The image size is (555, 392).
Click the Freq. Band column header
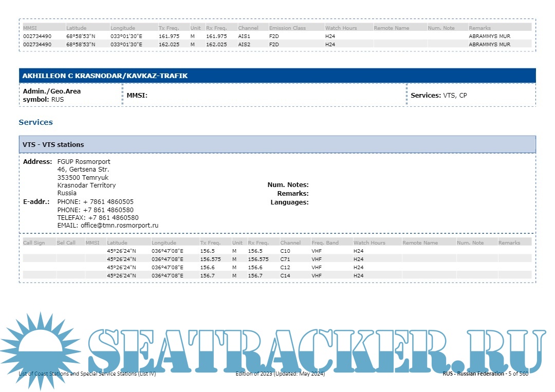[x=325, y=242]
